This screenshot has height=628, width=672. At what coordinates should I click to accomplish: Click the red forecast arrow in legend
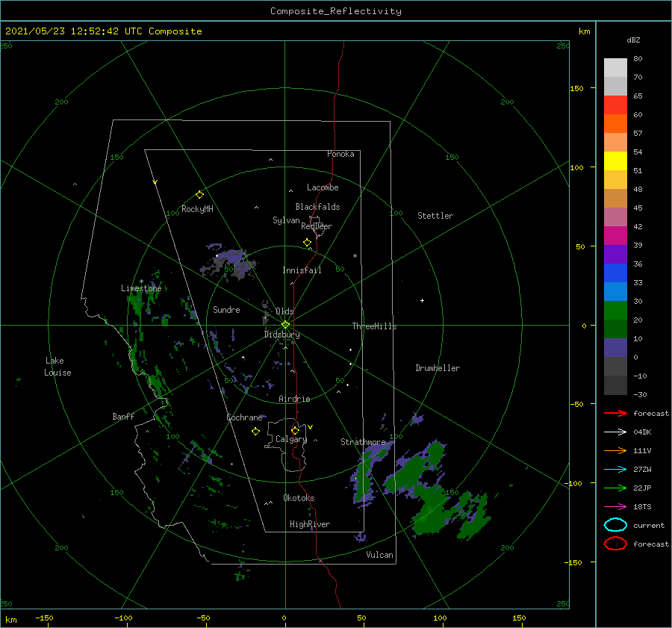(x=615, y=413)
